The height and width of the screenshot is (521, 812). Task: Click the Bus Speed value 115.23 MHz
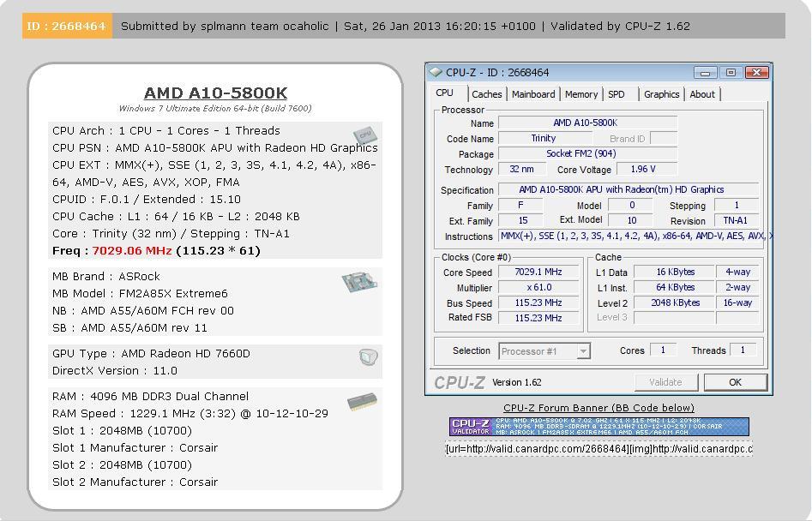(x=538, y=302)
